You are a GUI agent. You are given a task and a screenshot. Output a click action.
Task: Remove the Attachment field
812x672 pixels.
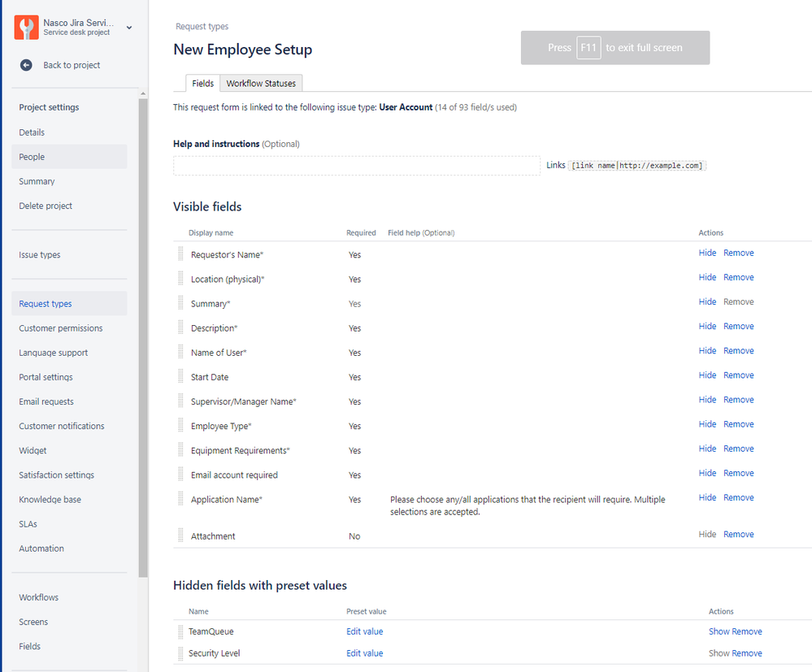[738, 534]
